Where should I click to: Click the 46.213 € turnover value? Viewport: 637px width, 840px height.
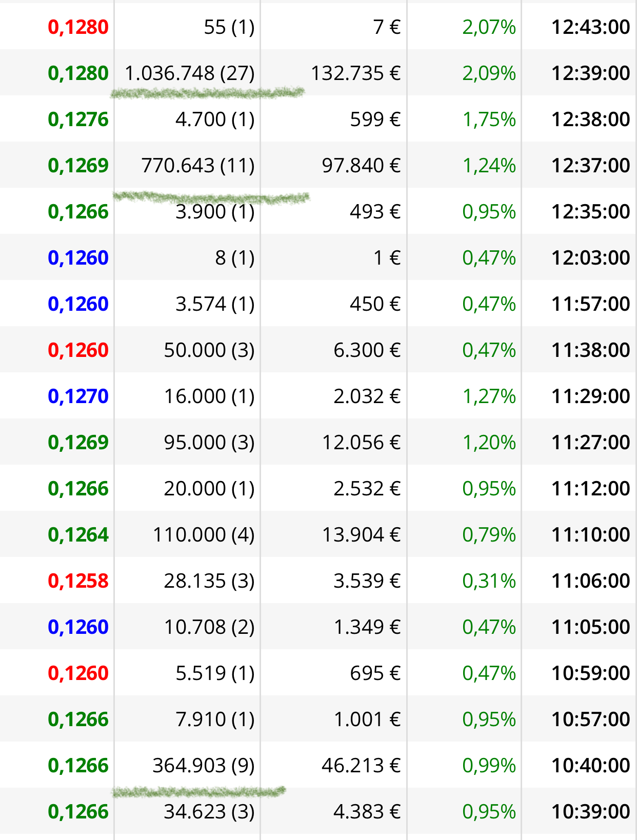click(x=361, y=766)
